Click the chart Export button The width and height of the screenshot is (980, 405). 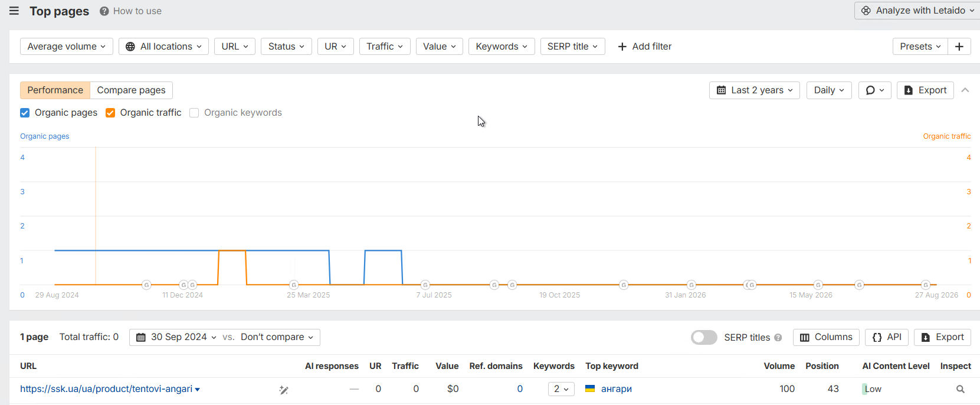pos(925,90)
